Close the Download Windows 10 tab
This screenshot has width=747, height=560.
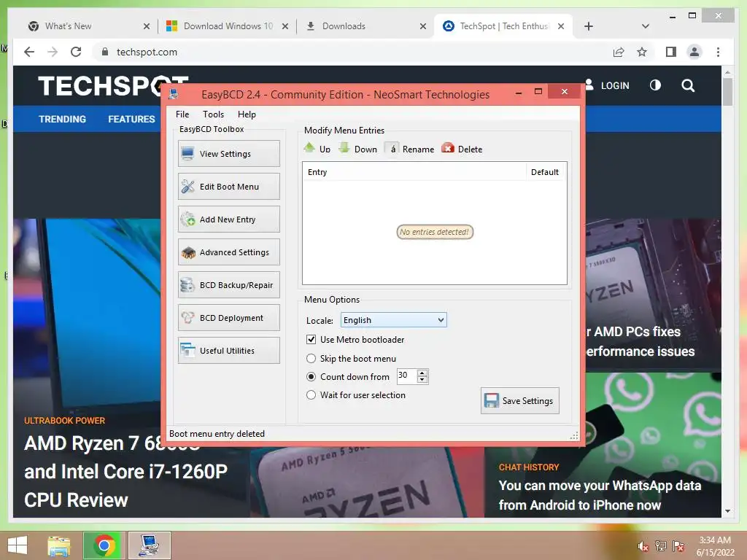tap(285, 27)
